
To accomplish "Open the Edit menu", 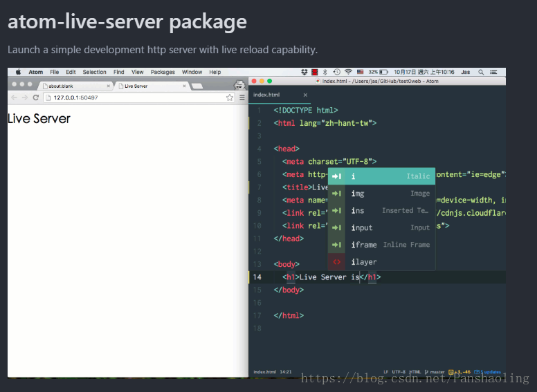I will click(x=71, y=72).
